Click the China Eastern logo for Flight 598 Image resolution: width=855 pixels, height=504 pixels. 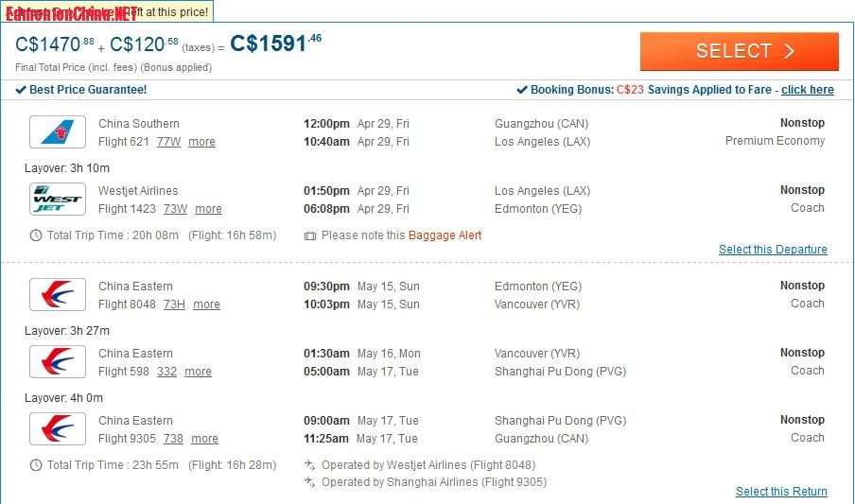point(58,362)
